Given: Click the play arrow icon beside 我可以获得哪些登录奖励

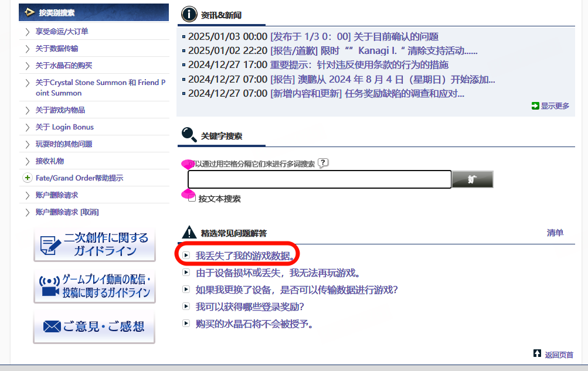Looking at the screenshot, I should point(186,306).
